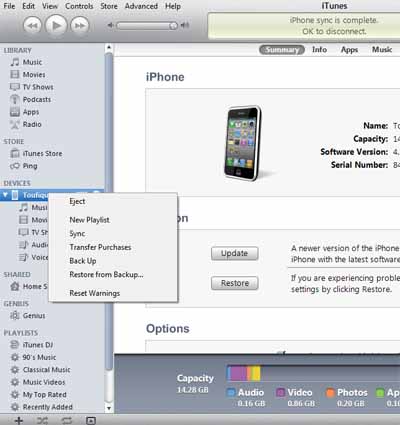Open the Store menu
The image size is (400, 425).
pyautogui.click(x=109, y=6)
